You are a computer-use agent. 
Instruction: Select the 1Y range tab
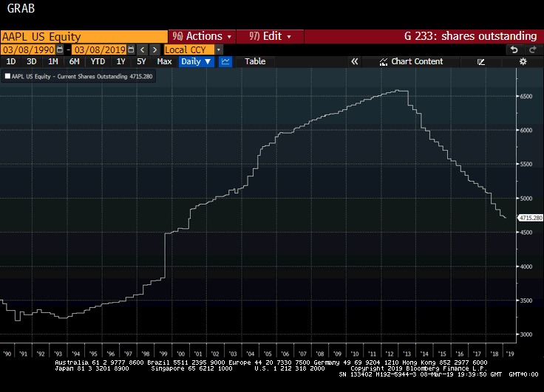point(120,62)
